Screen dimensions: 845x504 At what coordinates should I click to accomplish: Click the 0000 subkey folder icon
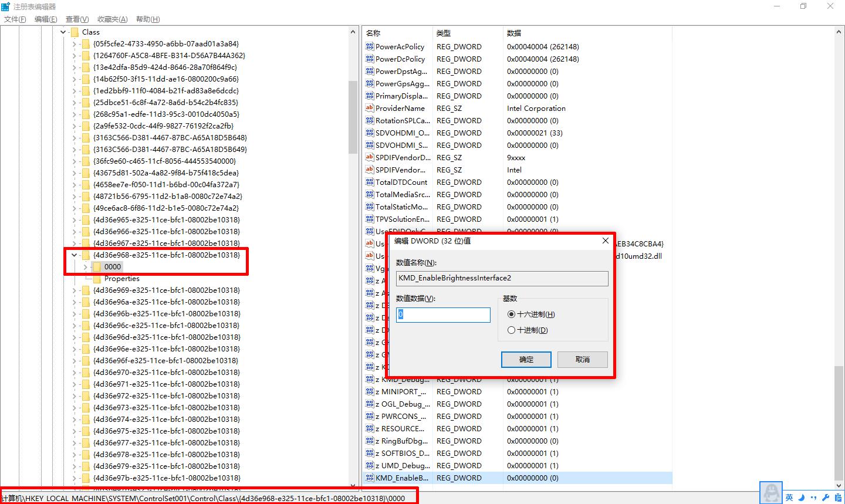(x=97, y=267)
